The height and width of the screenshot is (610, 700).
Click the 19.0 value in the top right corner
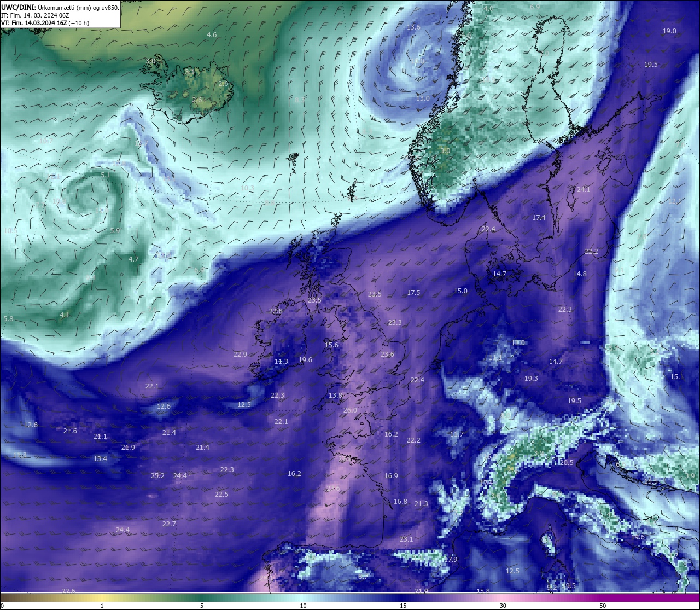click(669, 31)
